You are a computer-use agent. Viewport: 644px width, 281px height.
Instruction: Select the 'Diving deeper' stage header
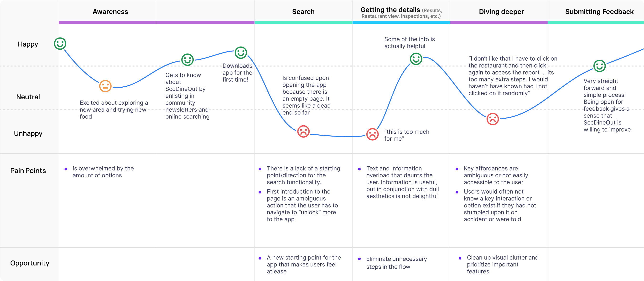pos(501,12)
